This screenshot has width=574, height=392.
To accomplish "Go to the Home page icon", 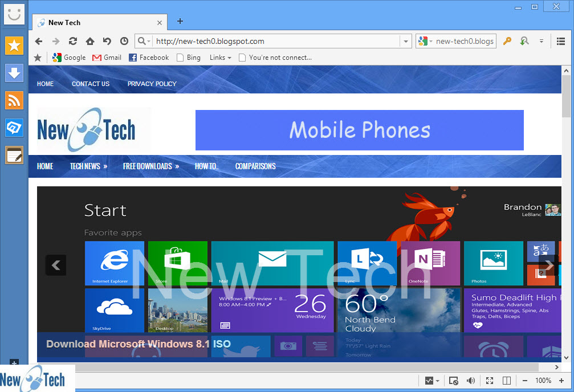I will pyautogui.click(x=90, y=41).
